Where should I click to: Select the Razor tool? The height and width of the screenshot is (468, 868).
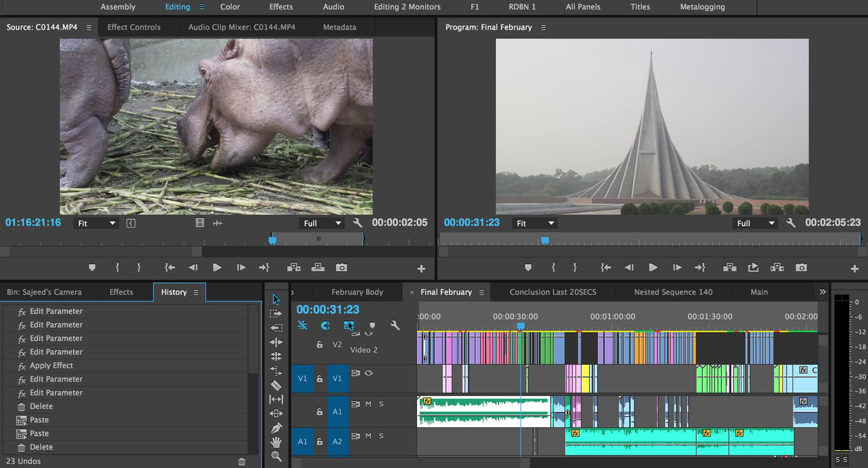(x=276, y=385)
